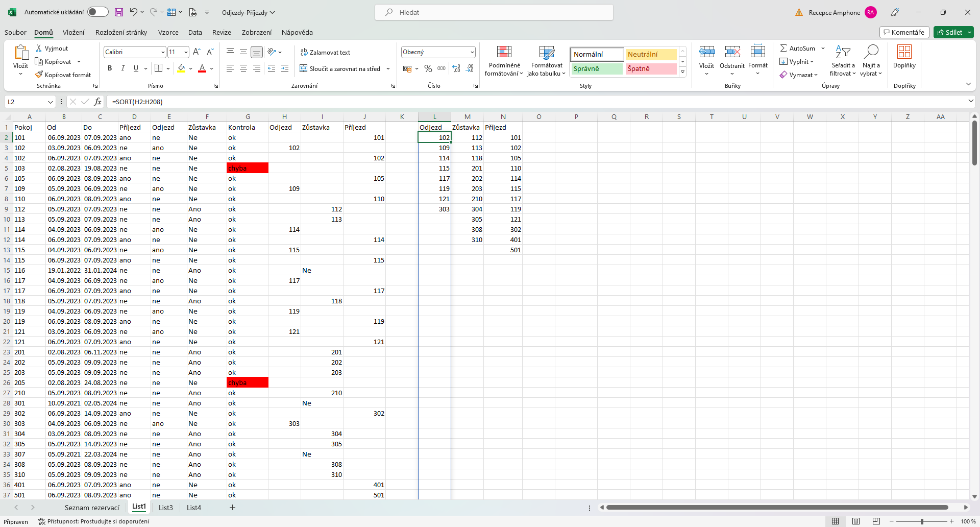The width and height of the screenshot is (980, 527).
Task: Collapse the ribbon with the chevron
Action: click(968, 84)
